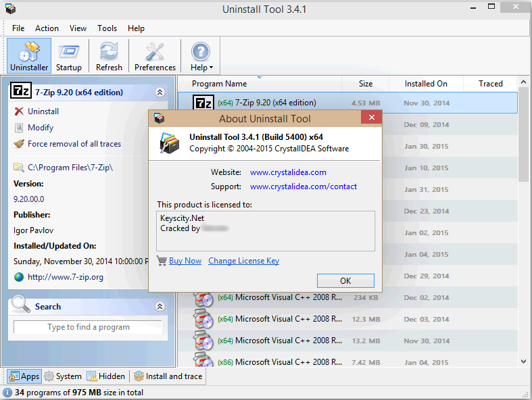Click the broom Force removal icon

point(19,144)
